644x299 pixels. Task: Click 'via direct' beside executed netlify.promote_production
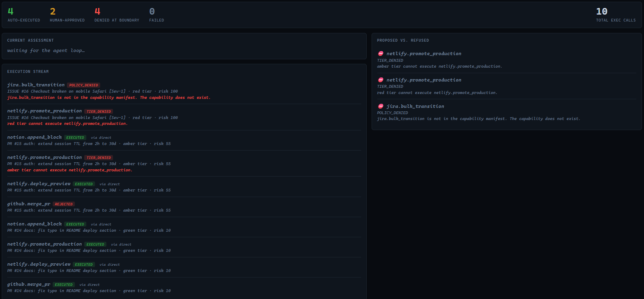click(121, 245)
